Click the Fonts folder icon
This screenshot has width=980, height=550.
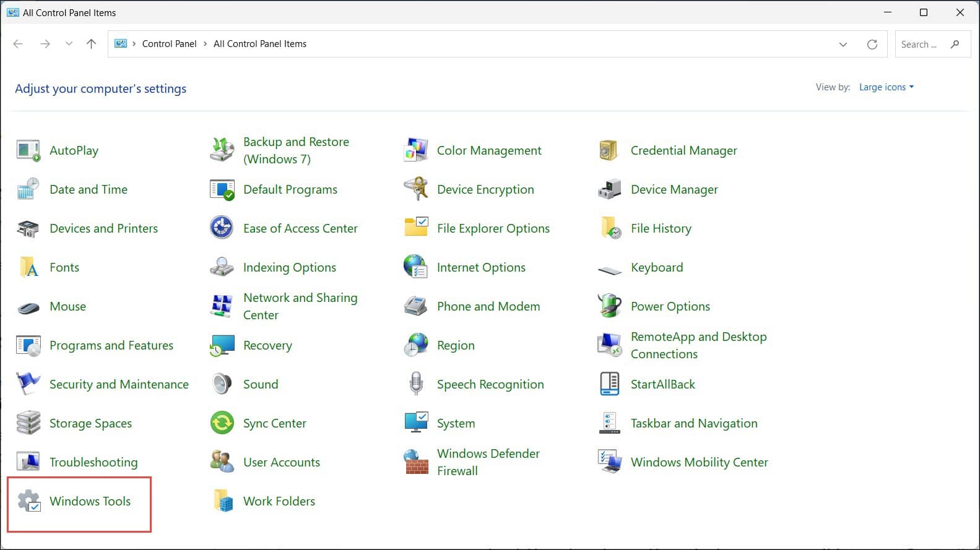tap(30, 267)
